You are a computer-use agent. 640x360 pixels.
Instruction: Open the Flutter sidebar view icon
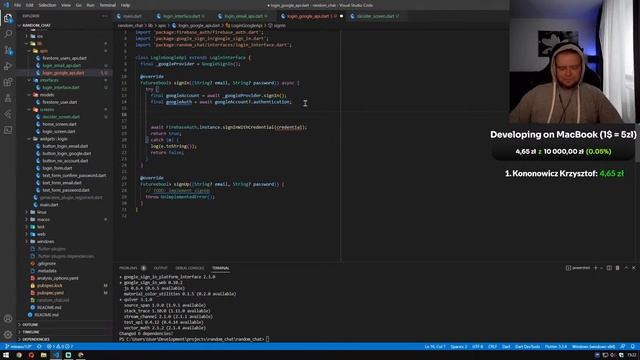click(x=8, y=114)
